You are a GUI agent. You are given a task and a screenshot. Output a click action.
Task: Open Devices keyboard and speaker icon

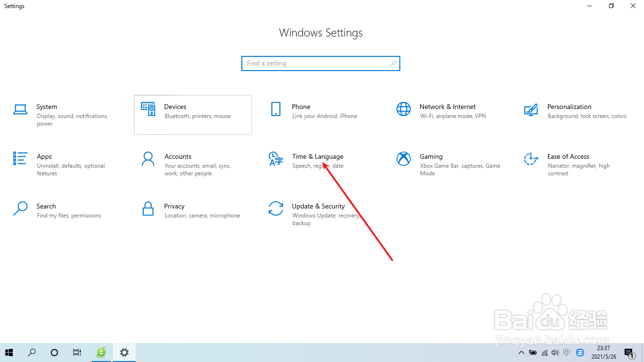pyautogui.click(x=148, y=109)
